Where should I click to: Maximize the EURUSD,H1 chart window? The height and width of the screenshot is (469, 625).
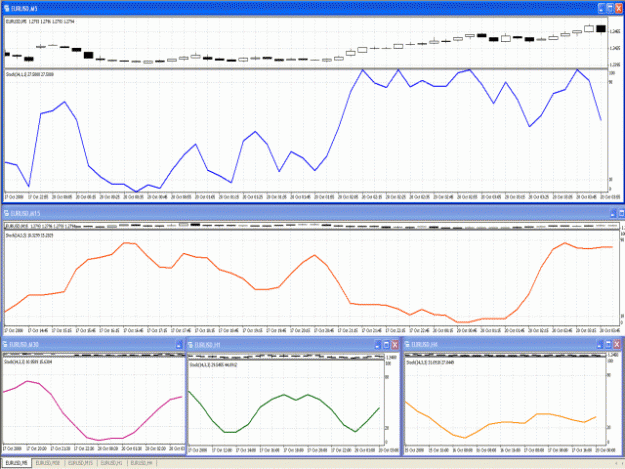pyautogui.click(x=386, y=345)
